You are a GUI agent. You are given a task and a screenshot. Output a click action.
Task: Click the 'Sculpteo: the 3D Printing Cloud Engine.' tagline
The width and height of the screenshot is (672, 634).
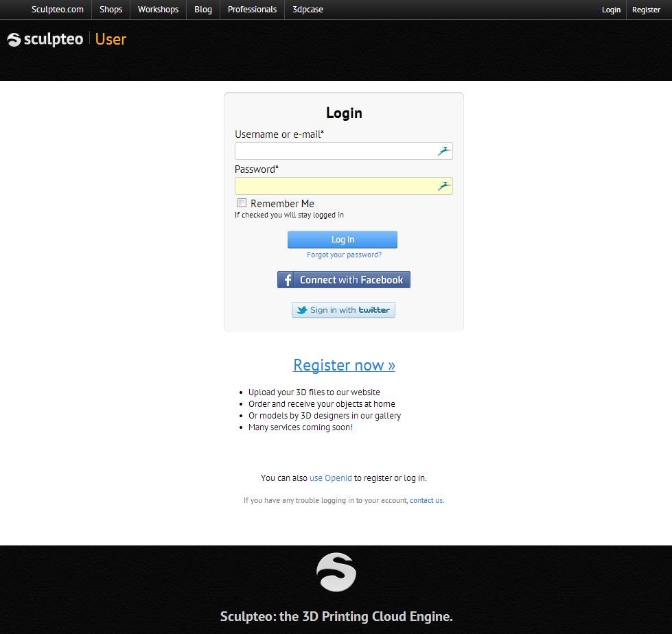coord(336,616)
